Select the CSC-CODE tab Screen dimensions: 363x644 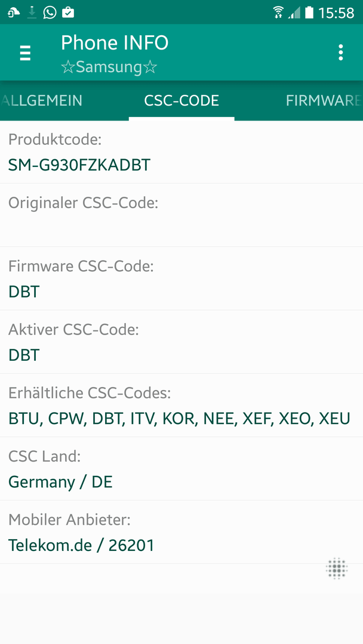coord(181,101)
